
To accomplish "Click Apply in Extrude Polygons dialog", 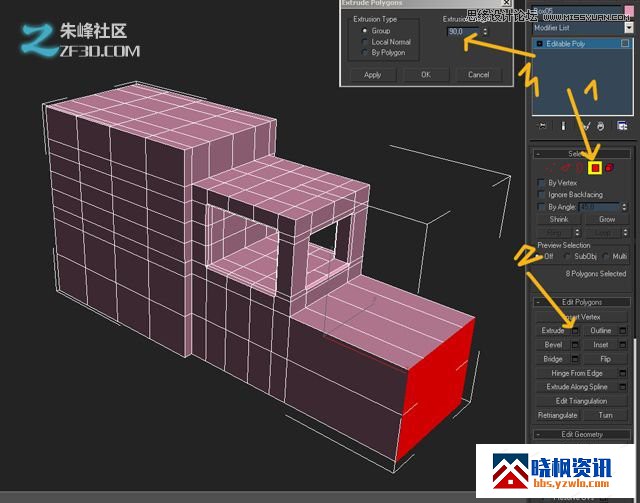I will (x=372, y=75).
